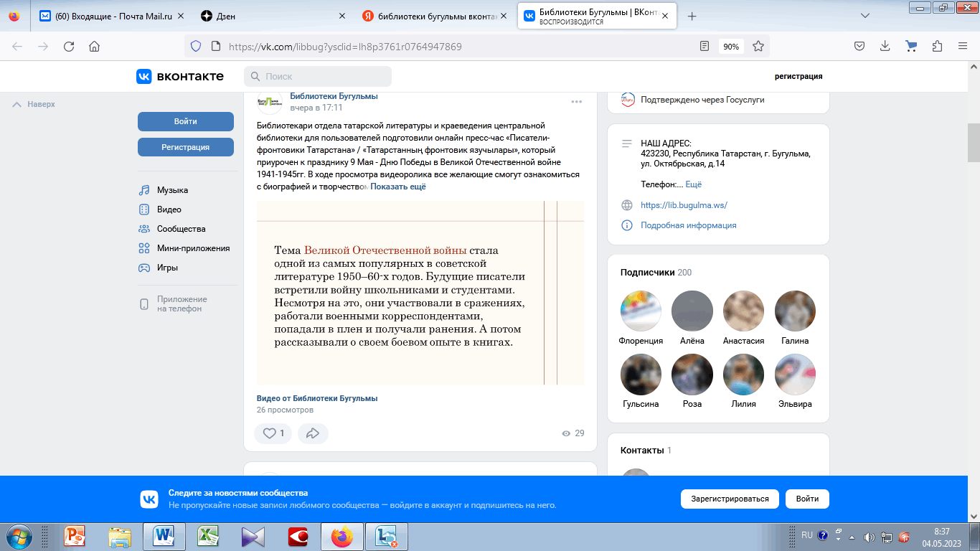Open the extensions puzzle icon
This screenshot has height=551, width=980.
[x=937, y=47]
